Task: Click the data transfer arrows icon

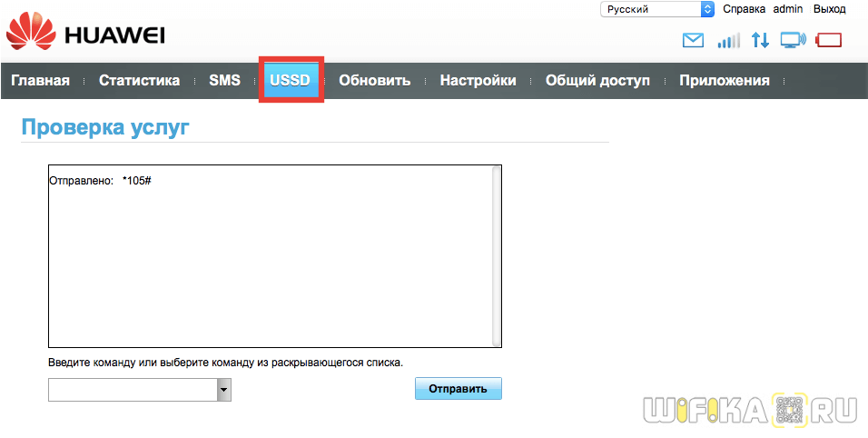Action: coord(760,40)
